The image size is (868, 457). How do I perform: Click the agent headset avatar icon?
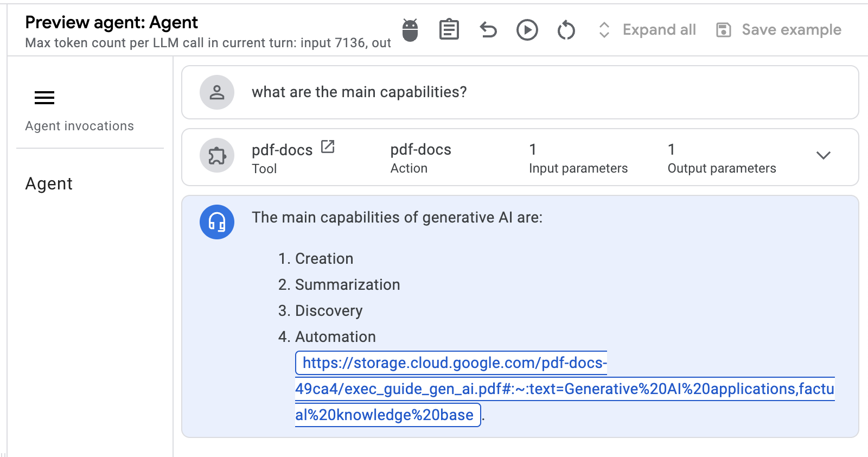tap(217, 222)
